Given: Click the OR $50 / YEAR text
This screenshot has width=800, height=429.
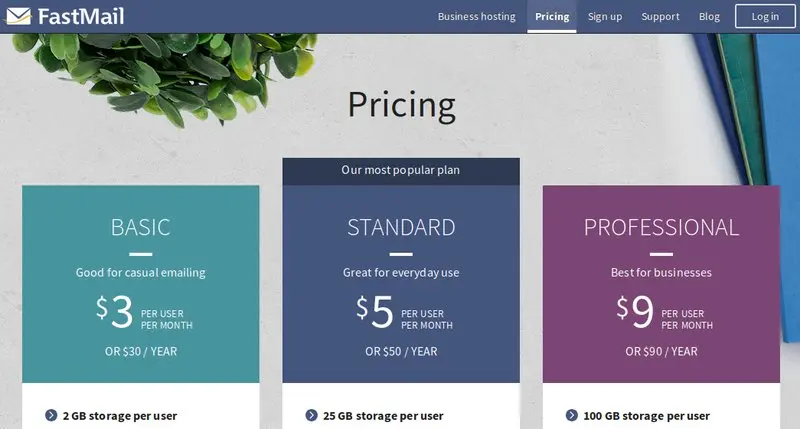Looking at the screenshot, I should pos(401,351).
